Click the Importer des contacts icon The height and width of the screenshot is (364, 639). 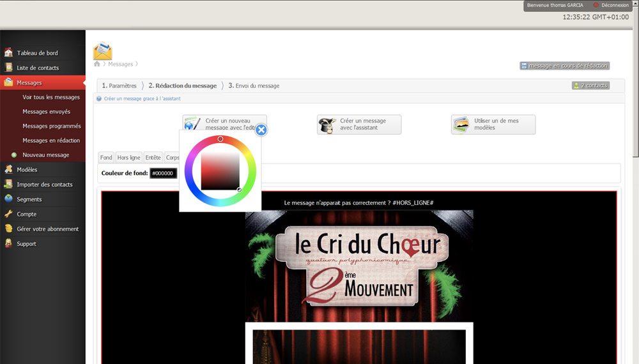(8, 185)
